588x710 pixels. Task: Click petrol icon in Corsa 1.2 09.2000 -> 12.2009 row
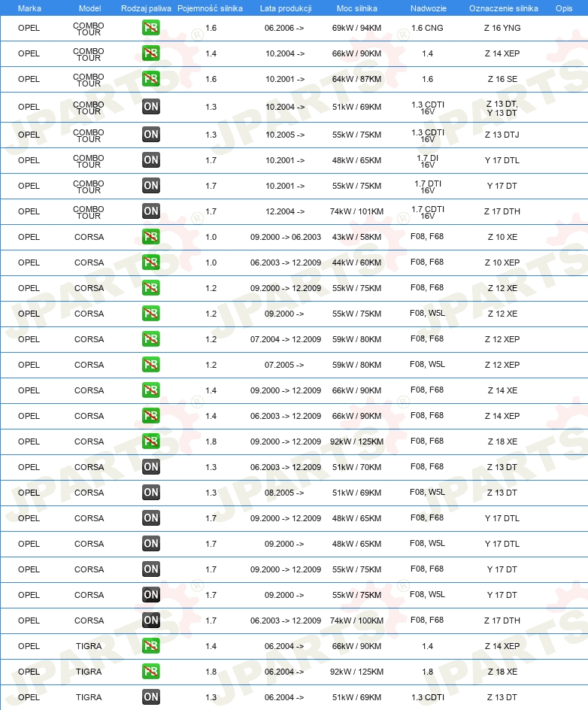pyautogui.click(x=150, y=288)
